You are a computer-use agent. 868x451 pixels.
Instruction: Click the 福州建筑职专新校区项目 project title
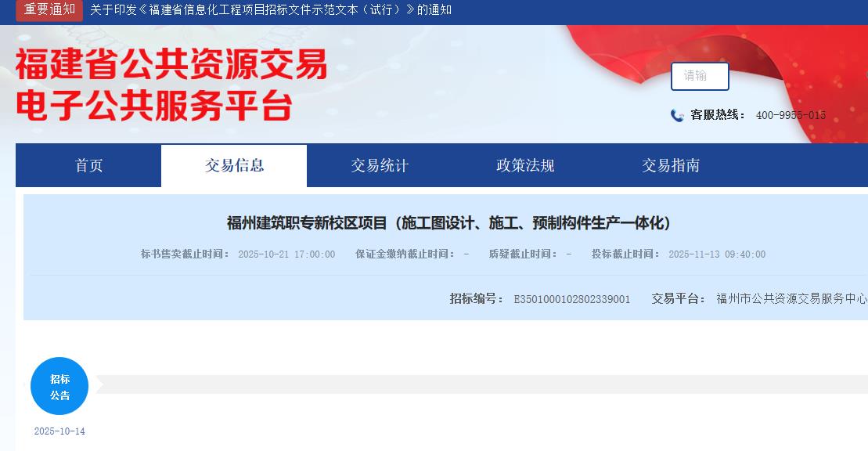point(449,223)
